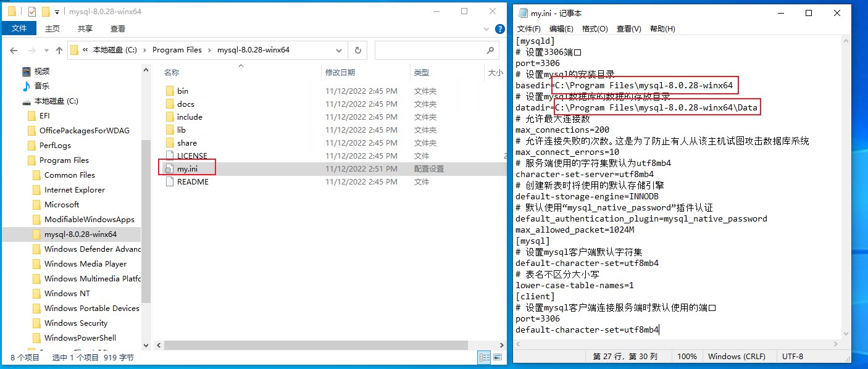Open the address bar history dropdown

(x=339, y=50)
